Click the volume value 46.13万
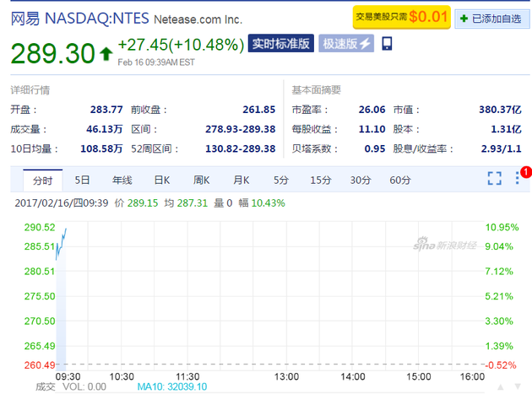 (104, 129)
